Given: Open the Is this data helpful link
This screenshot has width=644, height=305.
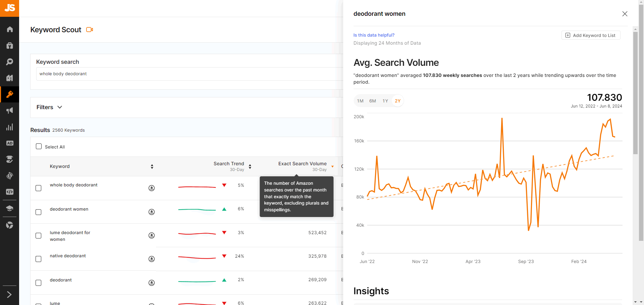Looking at the screenshot, I should tap(374, 35).
